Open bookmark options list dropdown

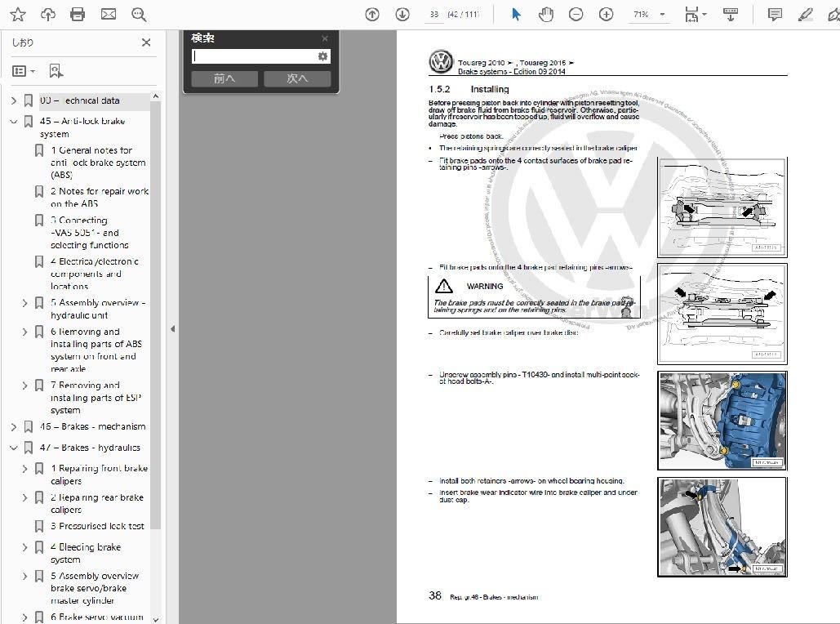click(24, 71)
